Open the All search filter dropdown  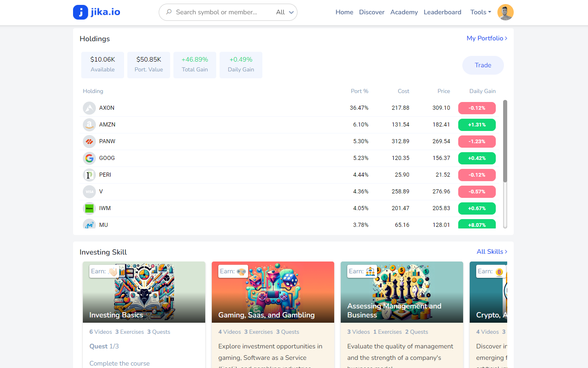coord(284,12)
